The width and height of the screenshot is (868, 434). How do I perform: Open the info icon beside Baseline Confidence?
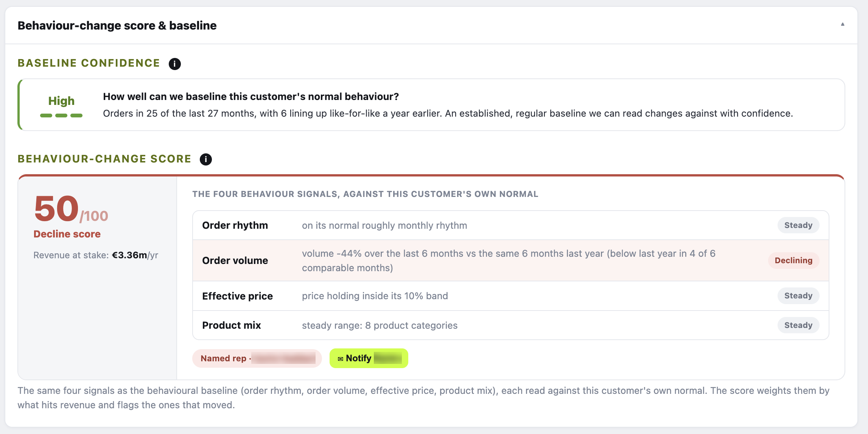click(x=174, y=64)
